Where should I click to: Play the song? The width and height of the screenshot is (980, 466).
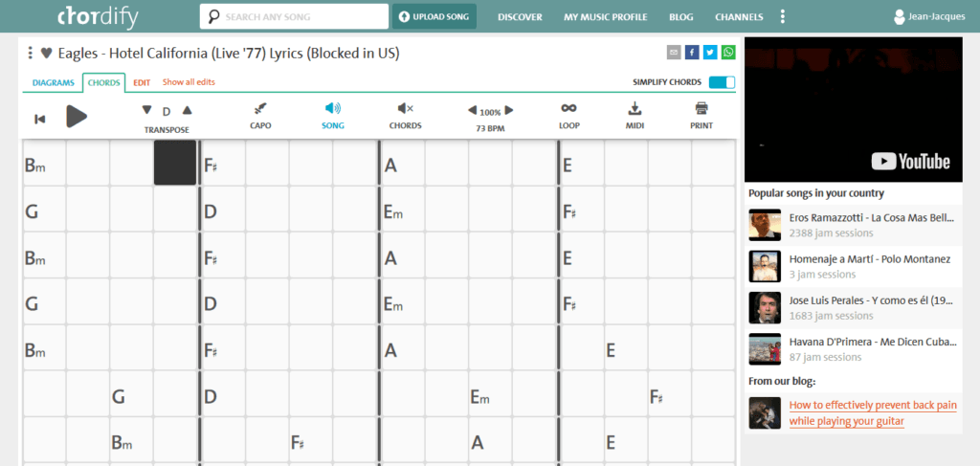tap(77, 116)
